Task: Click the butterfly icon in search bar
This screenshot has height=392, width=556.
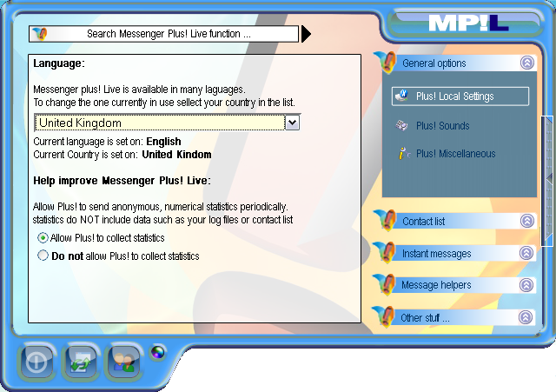Action: [x=39, y=34]
